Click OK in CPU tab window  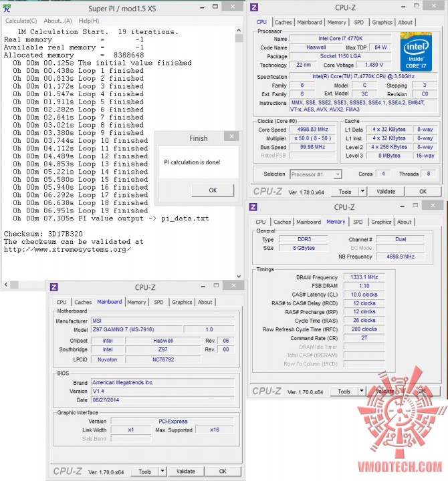423,192
